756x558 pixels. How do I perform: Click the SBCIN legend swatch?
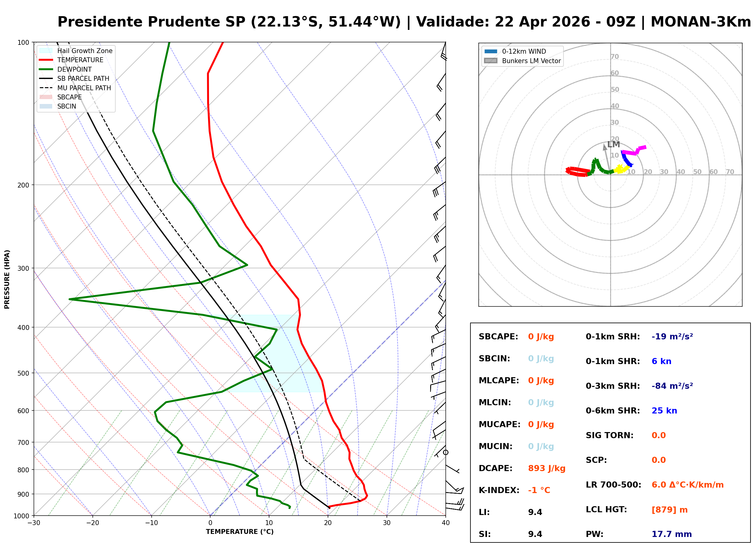tap(46, 106)
